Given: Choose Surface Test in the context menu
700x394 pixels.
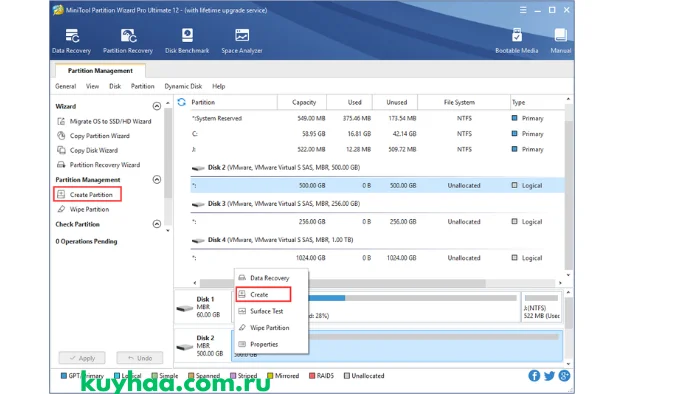Looking at the screenshot, I should pyautogui.click(x=271, y=311).
